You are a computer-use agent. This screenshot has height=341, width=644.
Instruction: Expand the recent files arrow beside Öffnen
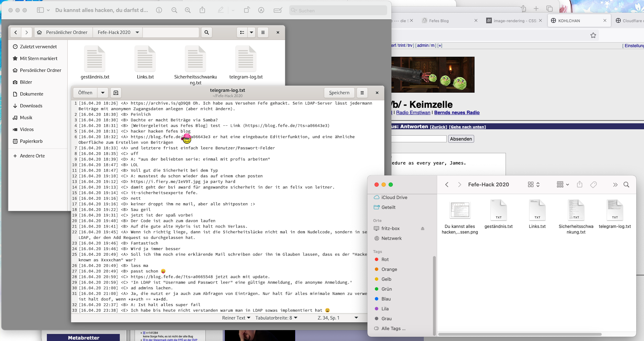[103, 93]
